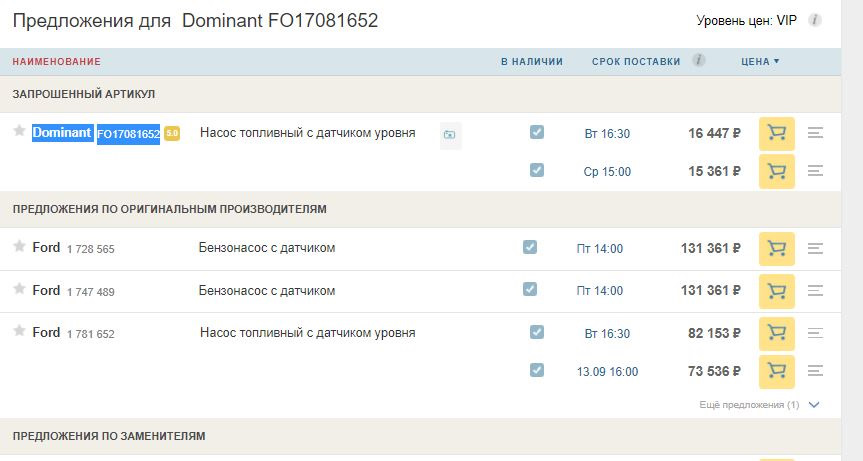This screenshot has height=461, width=863.
Task: Click the В НАЛИЧИИ column header
Action: pos(532,62)
